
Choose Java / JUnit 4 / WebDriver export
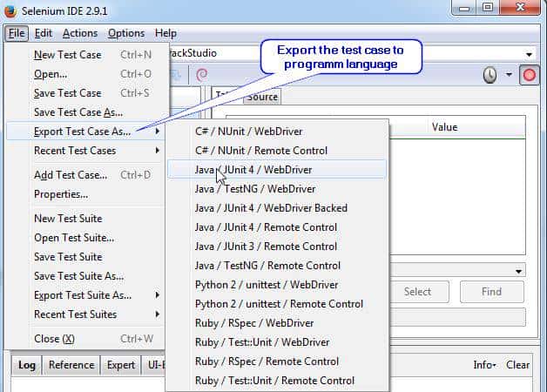pyautogui.click(x=253, y=170)
